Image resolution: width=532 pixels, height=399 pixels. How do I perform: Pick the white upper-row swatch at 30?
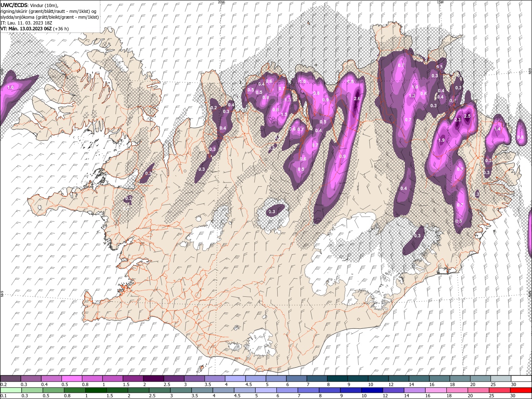point(522,379)
